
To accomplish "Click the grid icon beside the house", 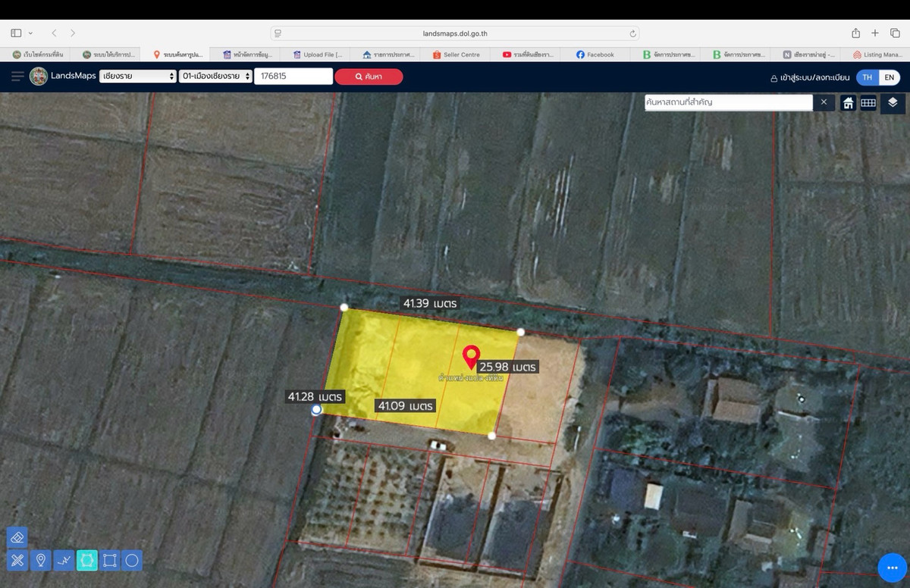I will 868,103.
